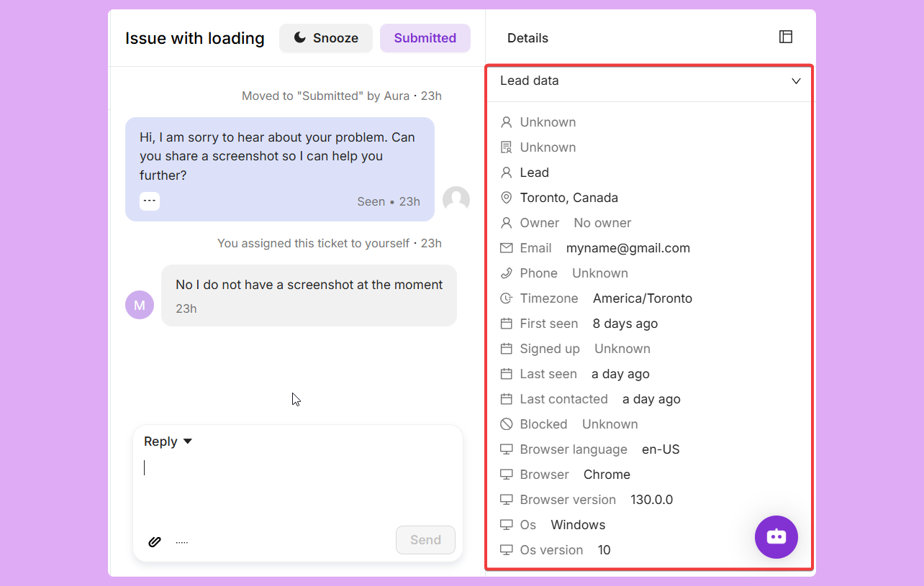
Task: Click the monitor icon beside Browser version
Action: 507,500
